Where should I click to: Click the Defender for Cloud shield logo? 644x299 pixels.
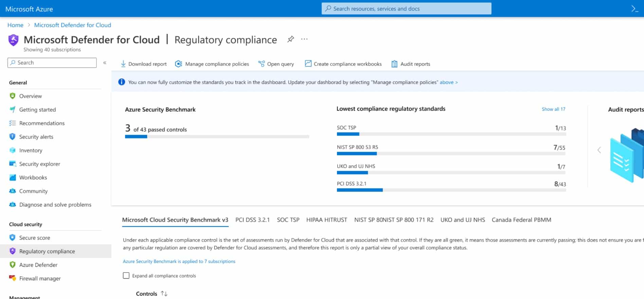point(13,40)
